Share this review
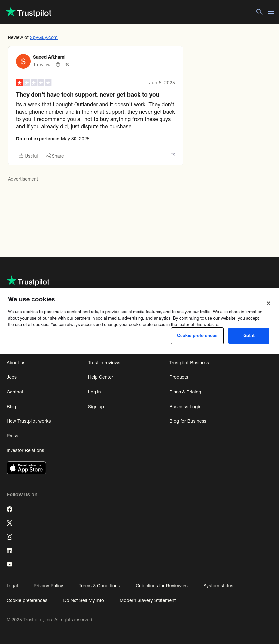This screenshot has width=279, height=644. (x=55, y=156)
